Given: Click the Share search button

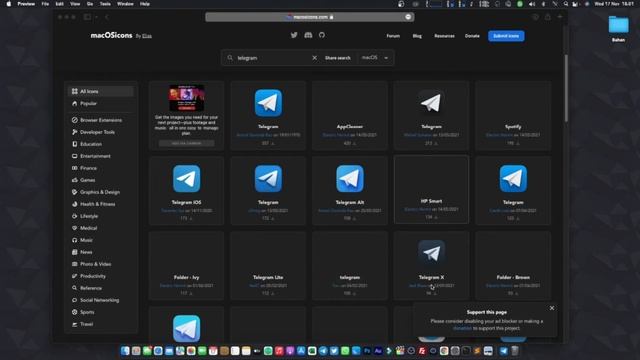Looking at the screenshot, I should 338,58.
